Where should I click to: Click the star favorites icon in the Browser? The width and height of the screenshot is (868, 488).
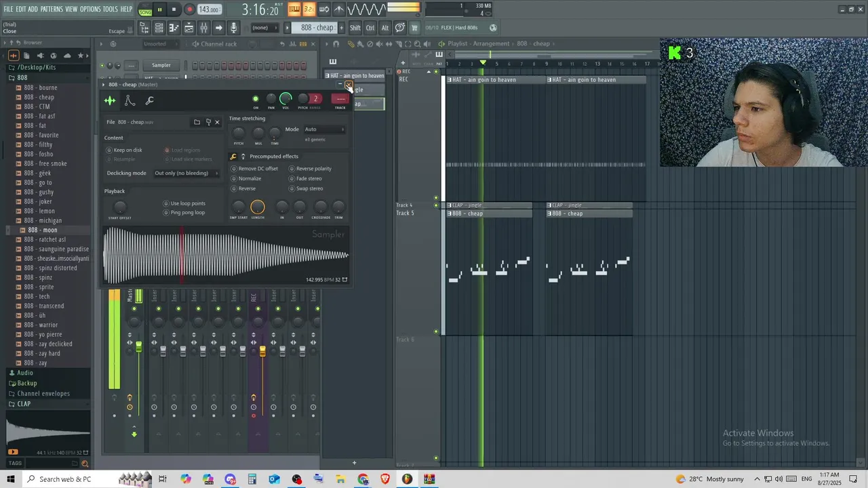(x=81, y=56)
